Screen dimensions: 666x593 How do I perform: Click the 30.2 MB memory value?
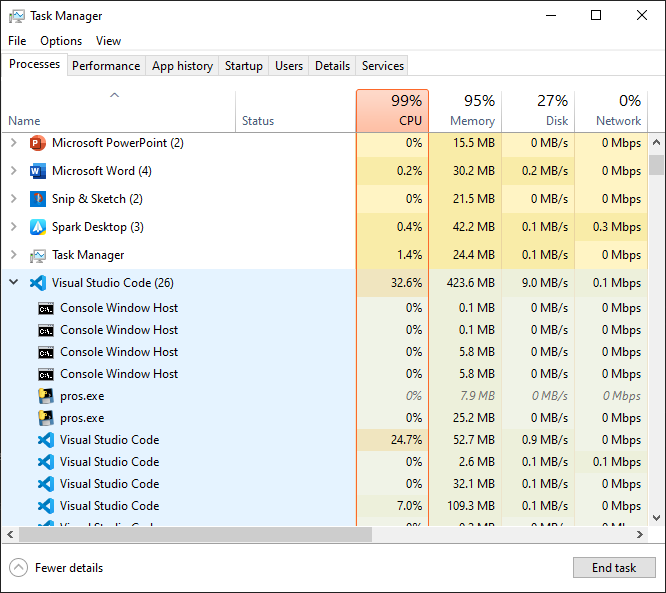pos(474,171)
